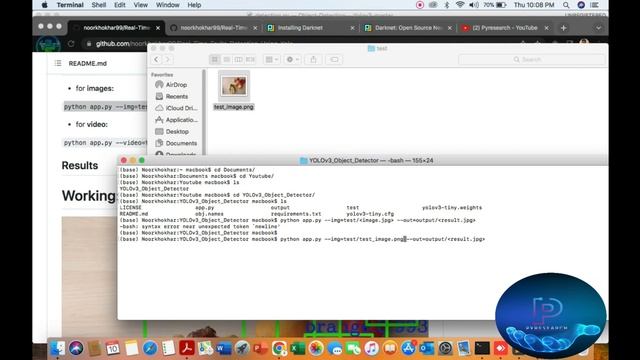Switch to Pyresearch - YouTube browser tab
The height and width of the screenshot is (360, 640).
(x=505, y=28)
